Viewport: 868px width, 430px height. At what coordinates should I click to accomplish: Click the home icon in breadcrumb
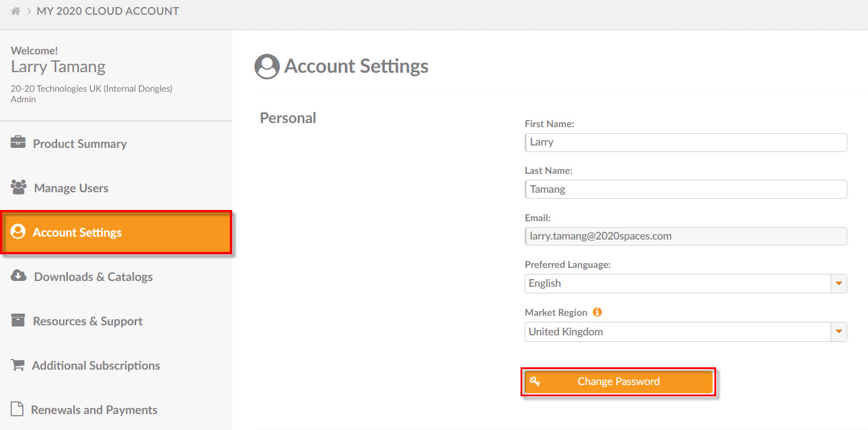pyautogui.click(x=16, y=11)
